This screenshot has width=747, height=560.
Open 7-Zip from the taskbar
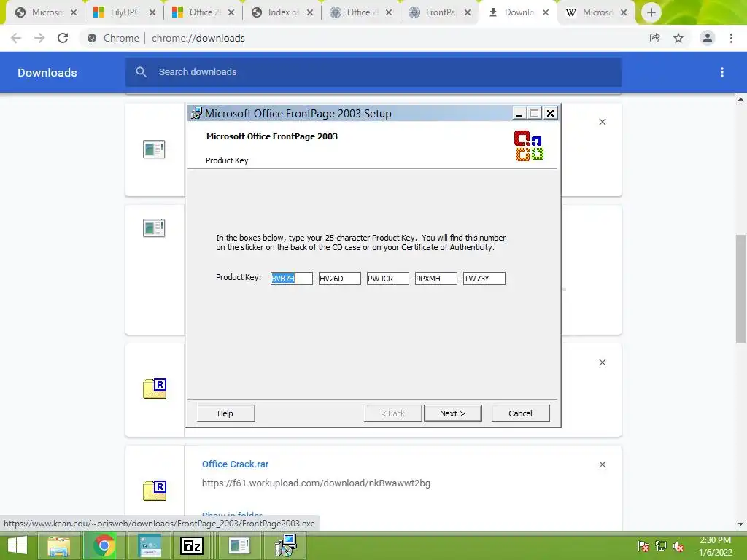(192, 545)
